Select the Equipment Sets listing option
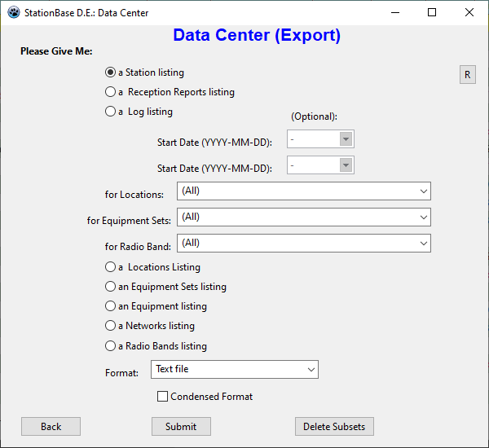This screenshot has width=489, height=448. click(111, 286)
